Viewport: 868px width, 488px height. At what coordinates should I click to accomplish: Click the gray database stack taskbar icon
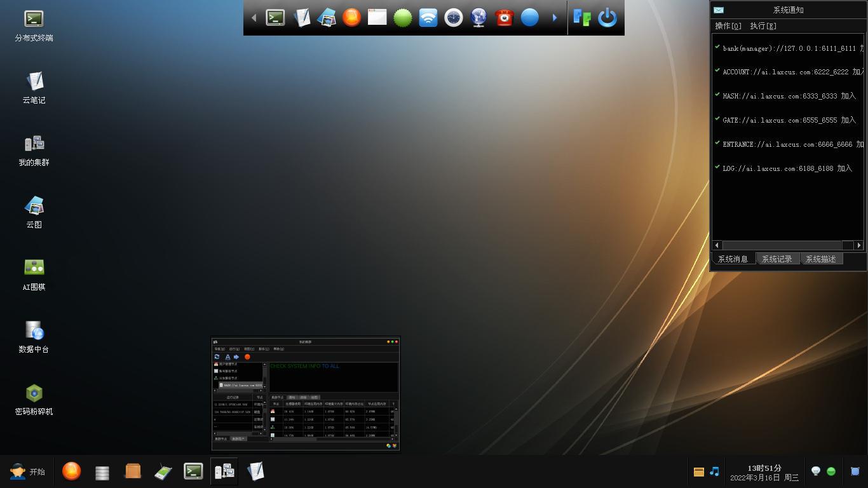102,472
